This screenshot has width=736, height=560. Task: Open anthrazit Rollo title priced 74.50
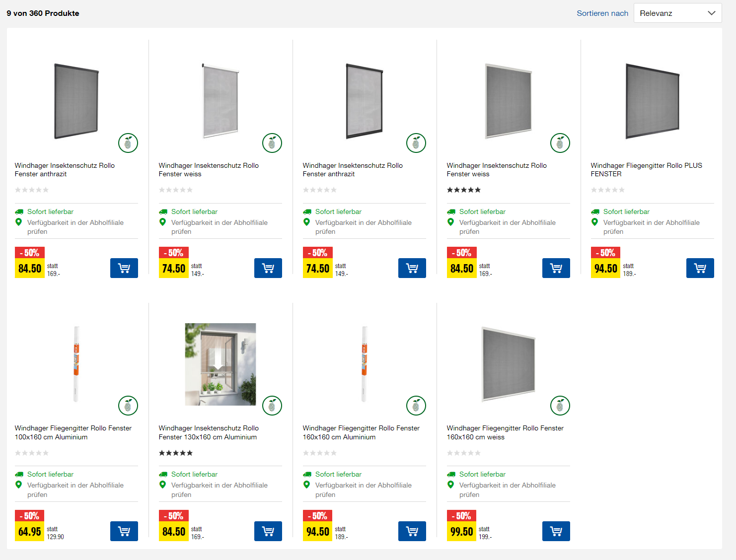click(353, 170)
